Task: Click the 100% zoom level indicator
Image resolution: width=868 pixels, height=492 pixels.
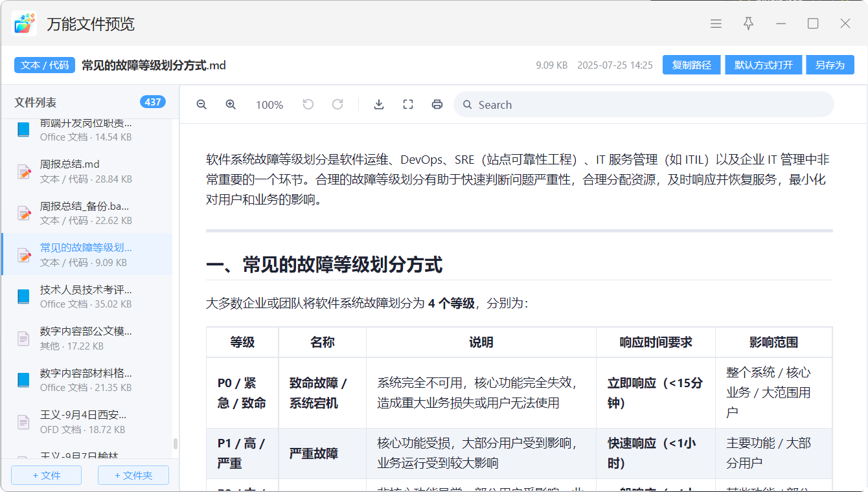Action: click(269, 105)
